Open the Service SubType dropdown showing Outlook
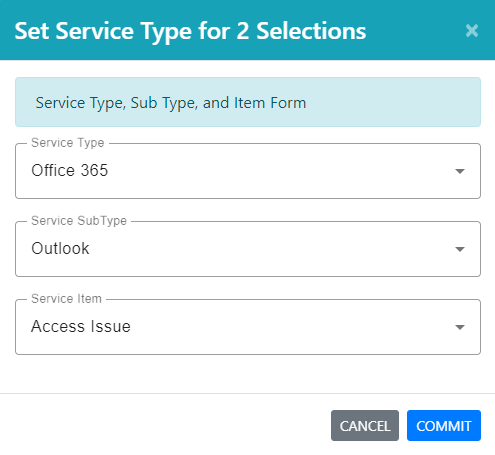 [x=248, y=249]
